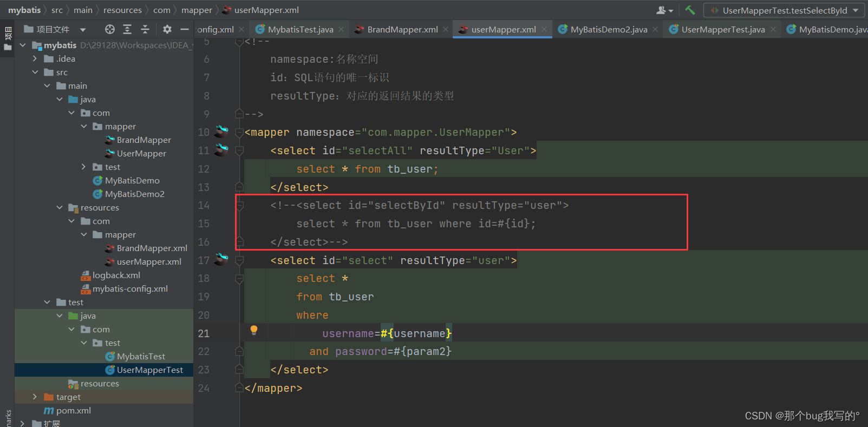Open the Project tool window side button
This screenshot has height=427, width=868.
8,38
